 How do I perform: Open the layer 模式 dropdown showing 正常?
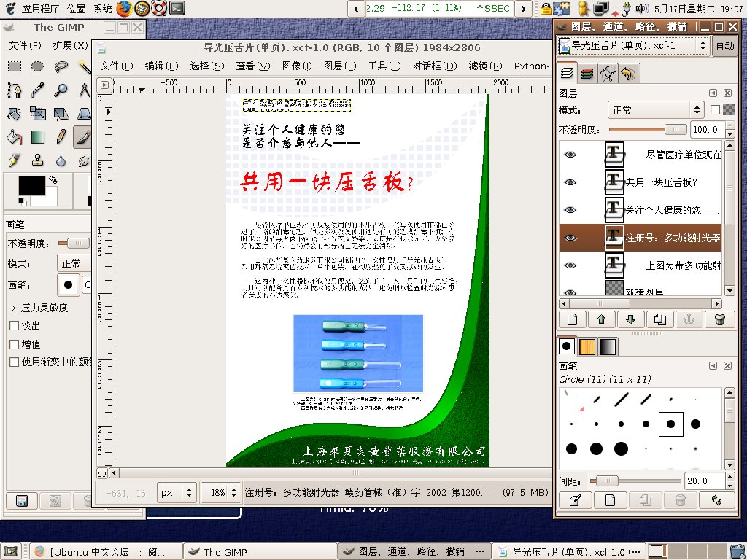[x=656, y=110]
